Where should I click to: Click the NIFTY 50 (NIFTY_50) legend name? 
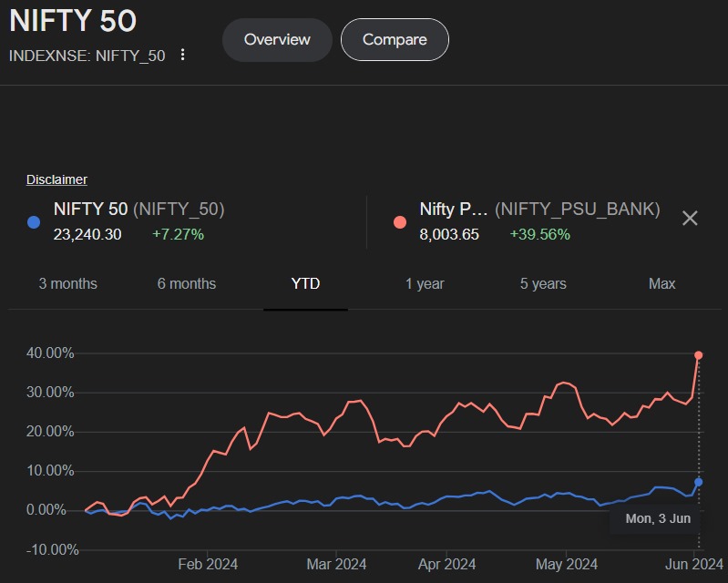pyautogui.click(x=138, y=210)
